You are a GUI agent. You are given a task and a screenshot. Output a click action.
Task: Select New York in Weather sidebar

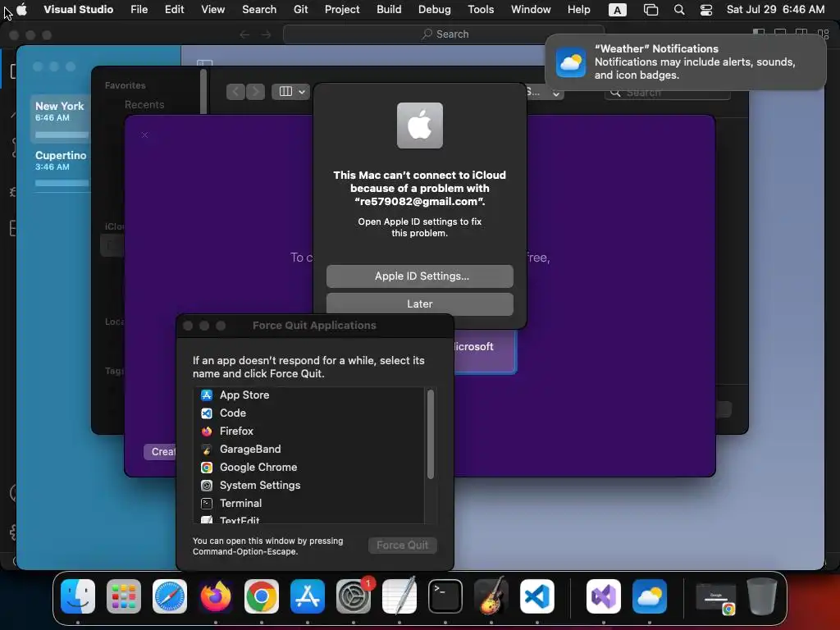(x=60, y=120)
